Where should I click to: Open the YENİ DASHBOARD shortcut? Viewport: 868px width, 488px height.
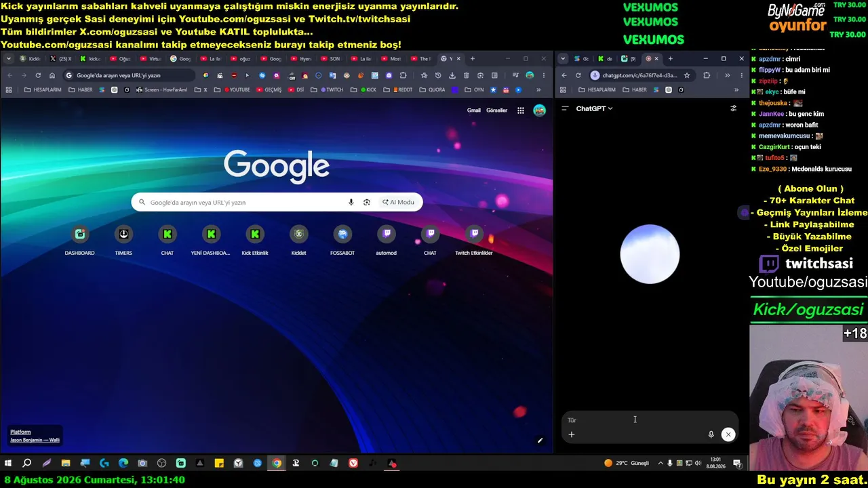click(211, 241)
